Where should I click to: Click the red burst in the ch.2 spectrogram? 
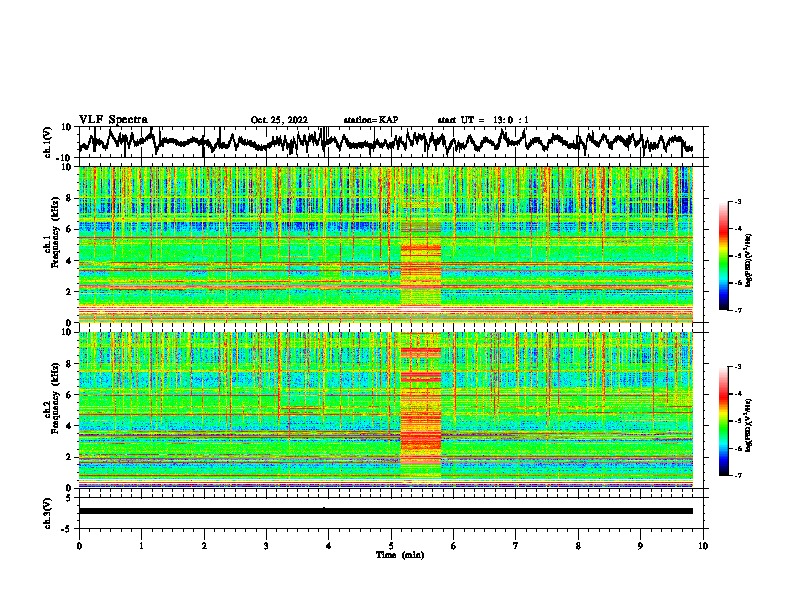(x=421, y=409)
